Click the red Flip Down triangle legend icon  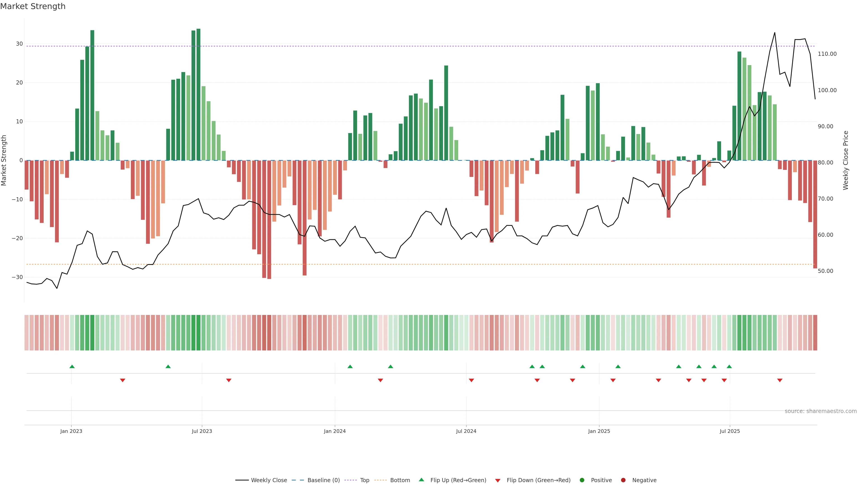(498, 480)
